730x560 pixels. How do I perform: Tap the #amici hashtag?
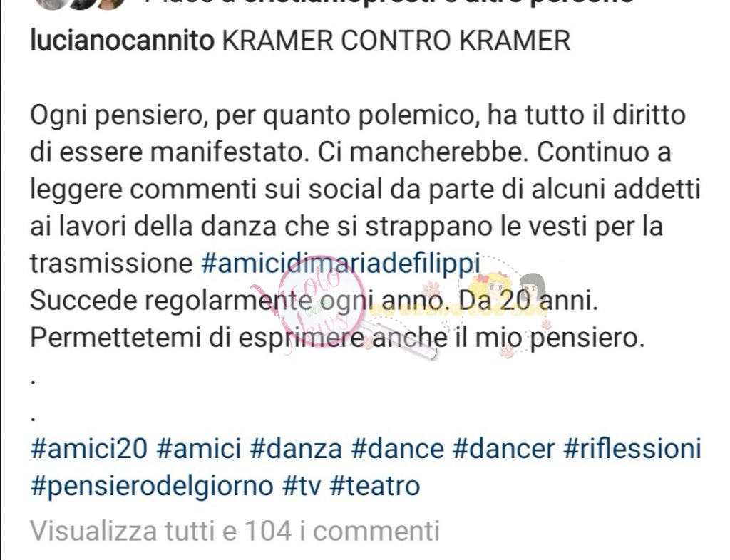(199, 450)
